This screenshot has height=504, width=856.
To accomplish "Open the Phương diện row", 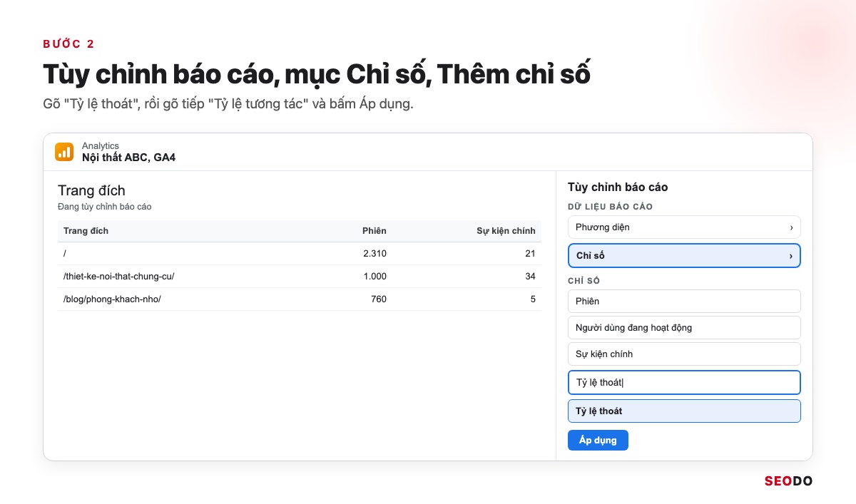I will pyautogui.click(x=684, y=227).
